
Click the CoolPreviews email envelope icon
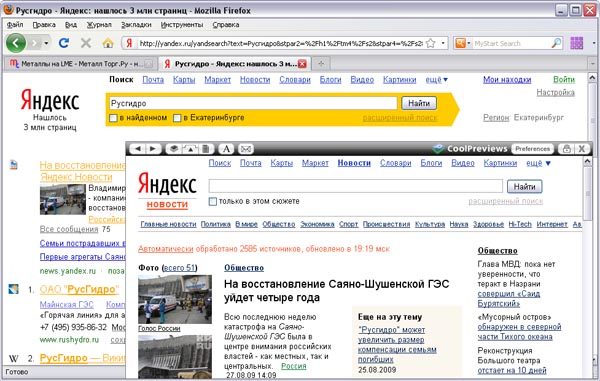coord(246,149)
